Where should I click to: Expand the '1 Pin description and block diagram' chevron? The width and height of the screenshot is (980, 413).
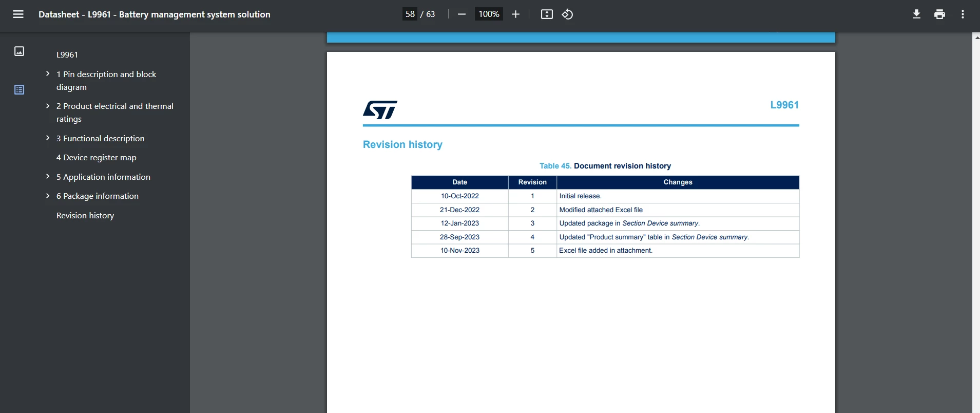[x=48, y=73]
